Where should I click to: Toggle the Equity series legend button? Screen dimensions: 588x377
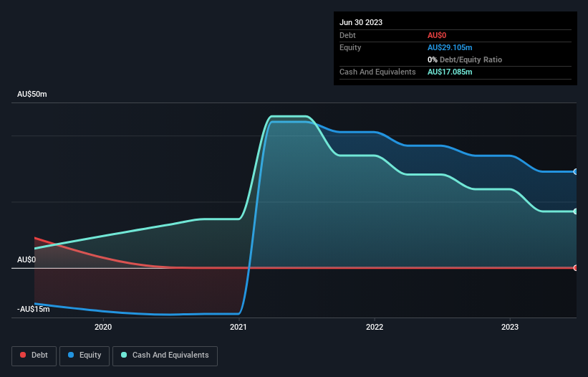click(x=85, y=355)
